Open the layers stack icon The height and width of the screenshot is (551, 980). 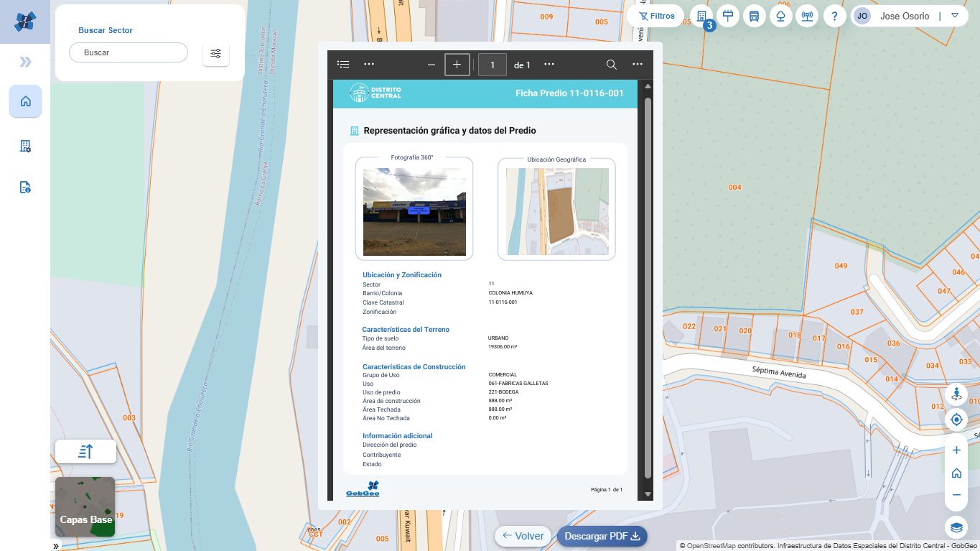(956, 527)
